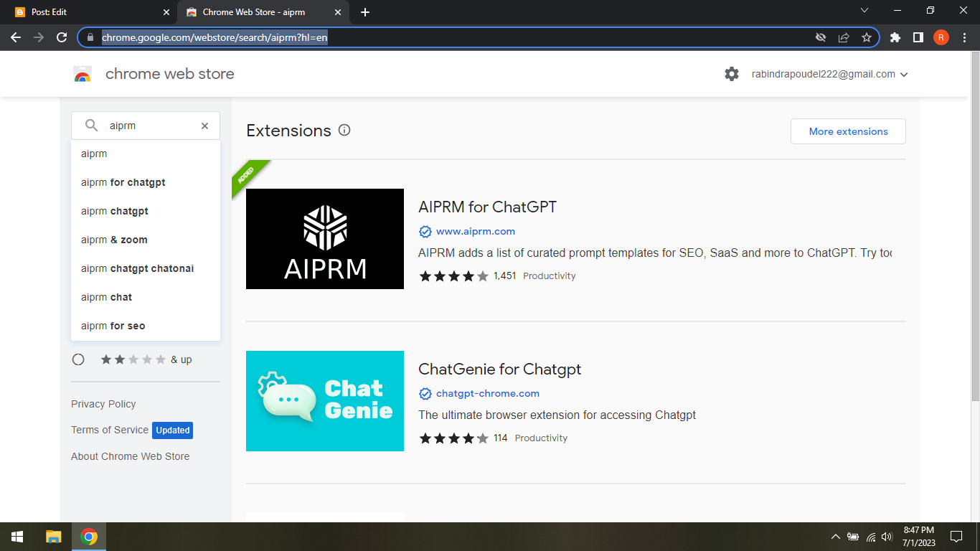The width and height of the screenshot is (980, 551).
Task: Open the Chrome profile avatar R
Action: 941,37
